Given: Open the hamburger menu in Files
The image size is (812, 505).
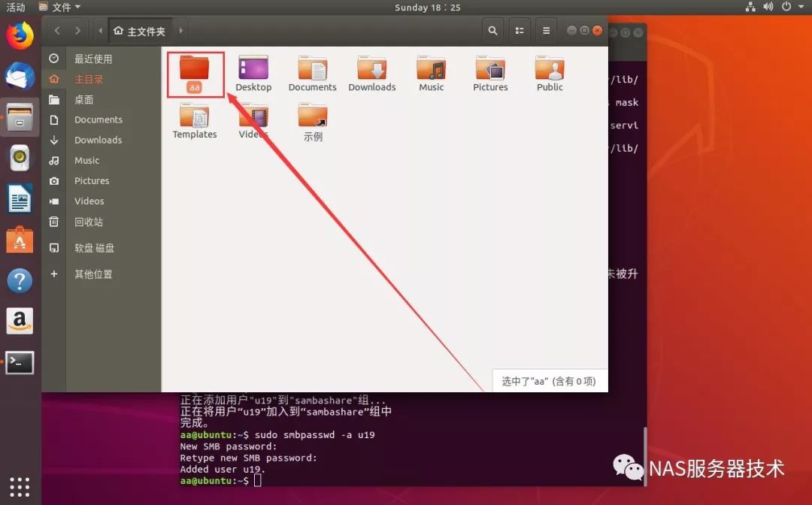Looking at the screenshot, I should (x=546, y=31).
